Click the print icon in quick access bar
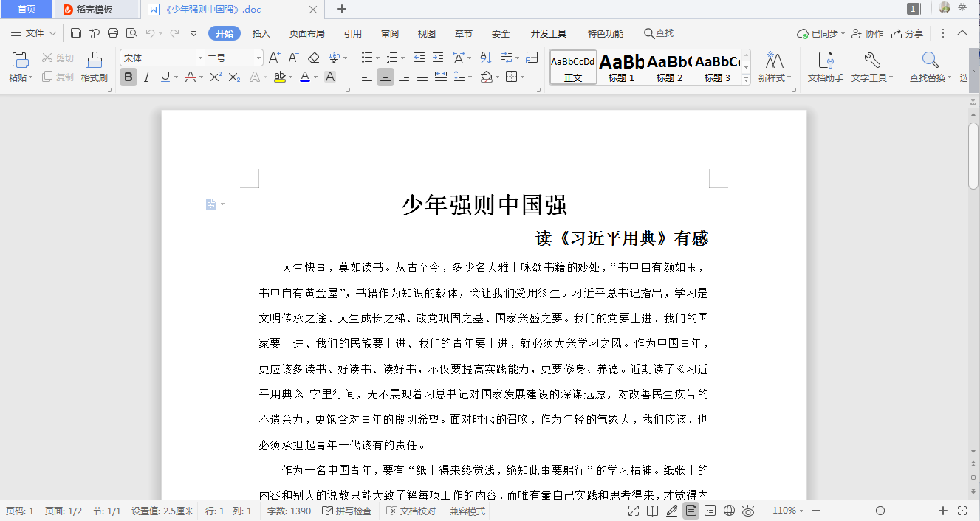980x521 pixels. 113,33
